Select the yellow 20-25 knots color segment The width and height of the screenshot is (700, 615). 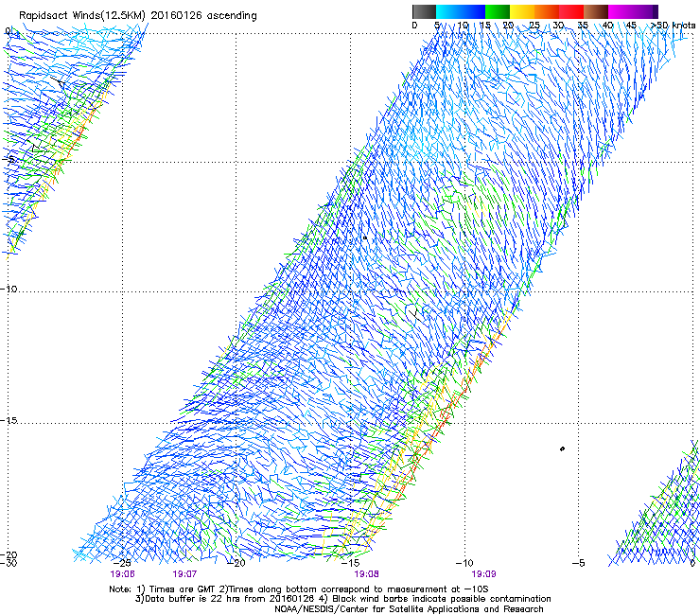(x=522, y=11)
